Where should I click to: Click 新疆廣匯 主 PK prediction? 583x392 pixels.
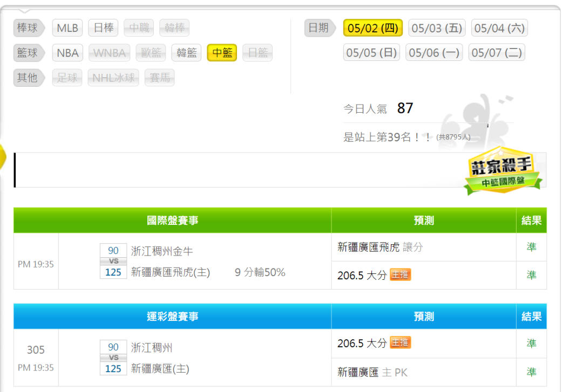pyautogui.click(x=372, y=372)
